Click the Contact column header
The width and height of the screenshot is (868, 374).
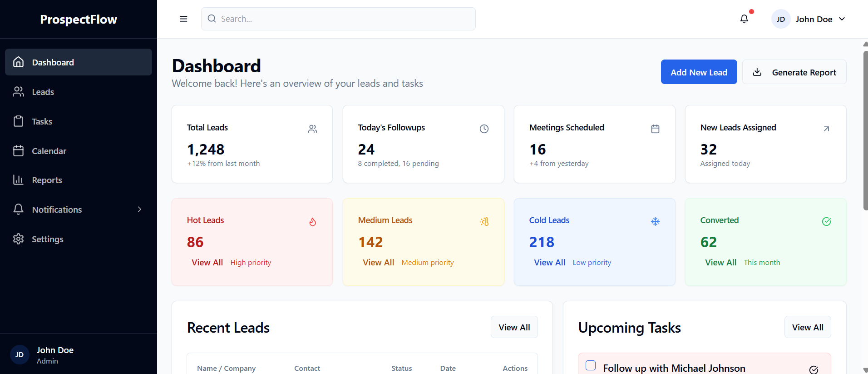[x=307, y=368]
